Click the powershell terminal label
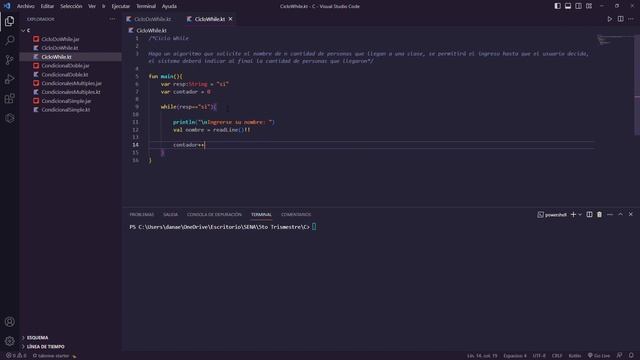The height and width of the screenshot is (360, 640). coord(552,214)
